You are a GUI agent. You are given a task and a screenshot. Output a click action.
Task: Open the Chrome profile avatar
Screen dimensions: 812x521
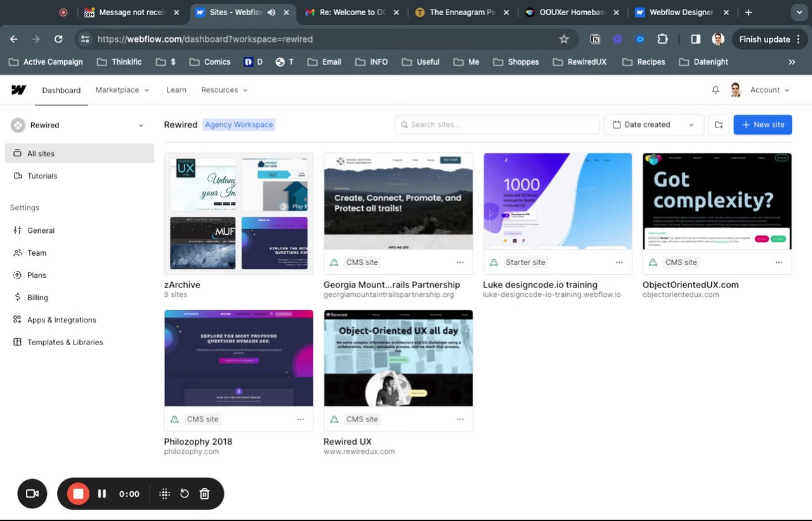click(718, 39)
